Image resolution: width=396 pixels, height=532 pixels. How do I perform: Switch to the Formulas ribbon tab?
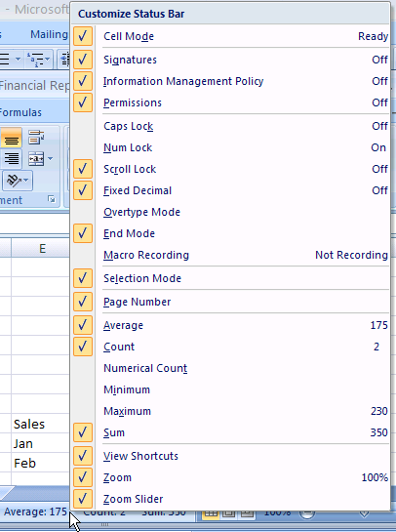pos(20,112)
